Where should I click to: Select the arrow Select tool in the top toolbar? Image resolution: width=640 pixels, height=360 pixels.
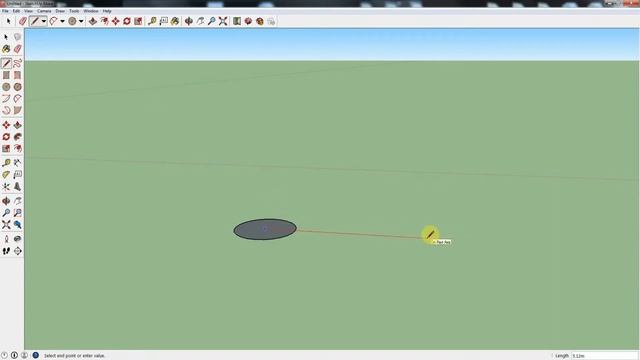[x=8, y=21]
